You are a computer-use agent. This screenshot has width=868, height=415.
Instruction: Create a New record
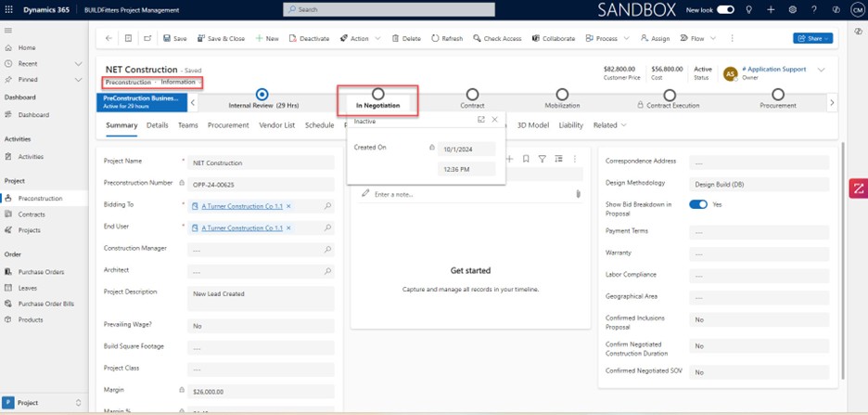[267, 38]
